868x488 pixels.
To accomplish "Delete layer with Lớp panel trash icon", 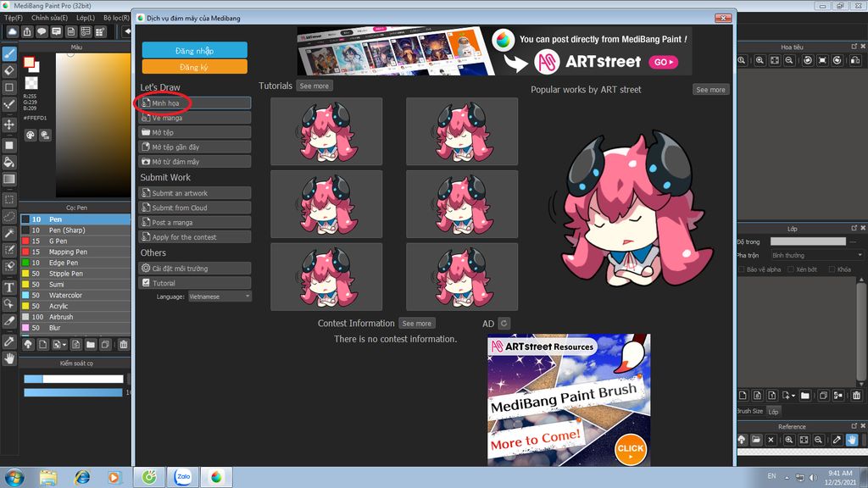I will (856, 395).
